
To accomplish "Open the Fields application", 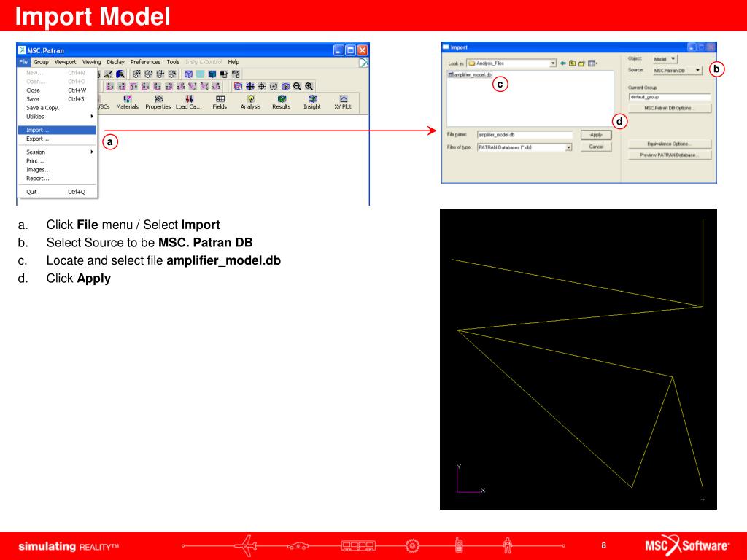I will (x=220, y=102).
